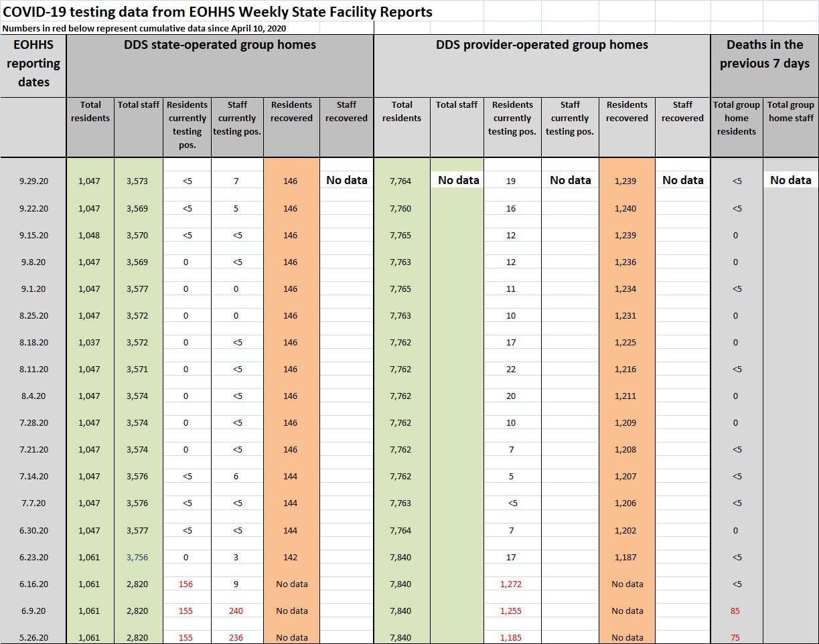819x644 pixels.
Task: Click the spreadsheet title about COVID-19 testing data
Action: pos(218,12)
